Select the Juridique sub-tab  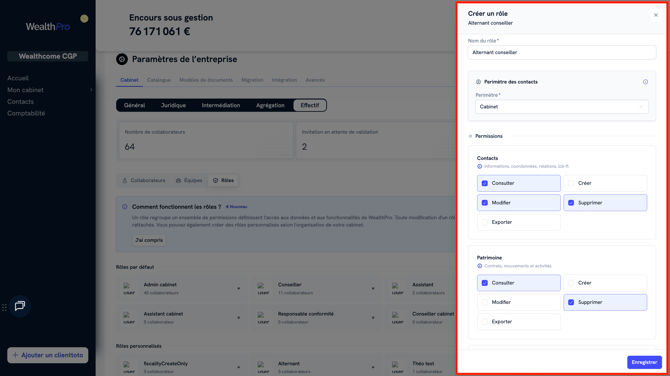pos(173,106)
